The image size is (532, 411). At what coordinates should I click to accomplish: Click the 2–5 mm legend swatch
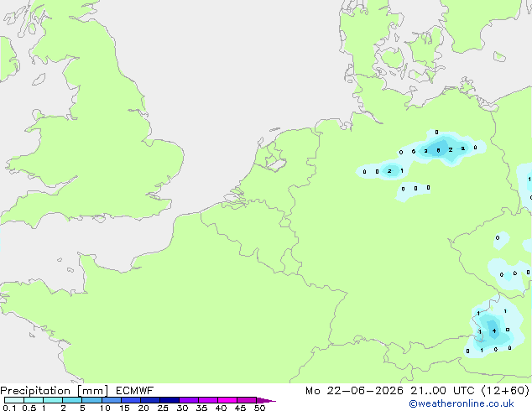pos(72,400)
